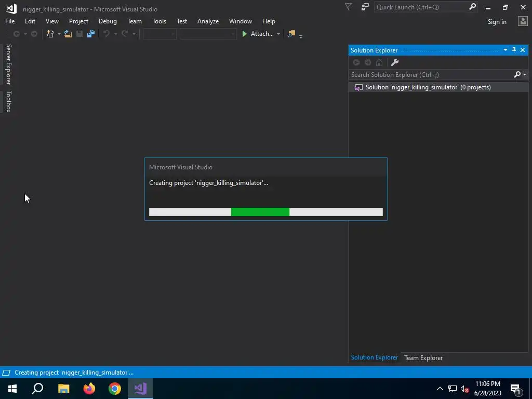
Task: Open the Project menu
Action: [78, 21]
